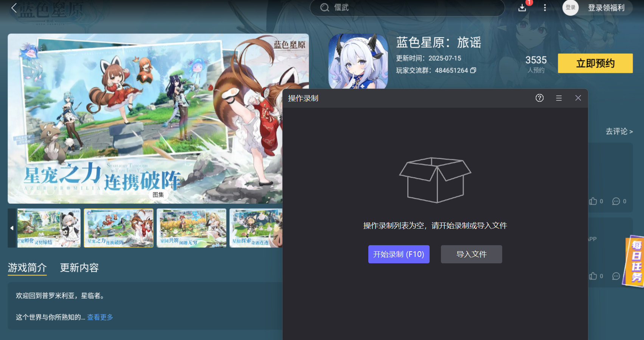The image size is (644, 340).
Task: Select the 家园共筑 screenshot thumbnail
Action: click(191, 228)
